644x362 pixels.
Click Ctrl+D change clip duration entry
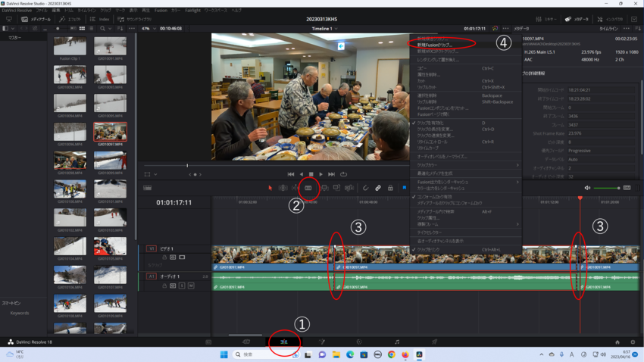pos(466,130)
